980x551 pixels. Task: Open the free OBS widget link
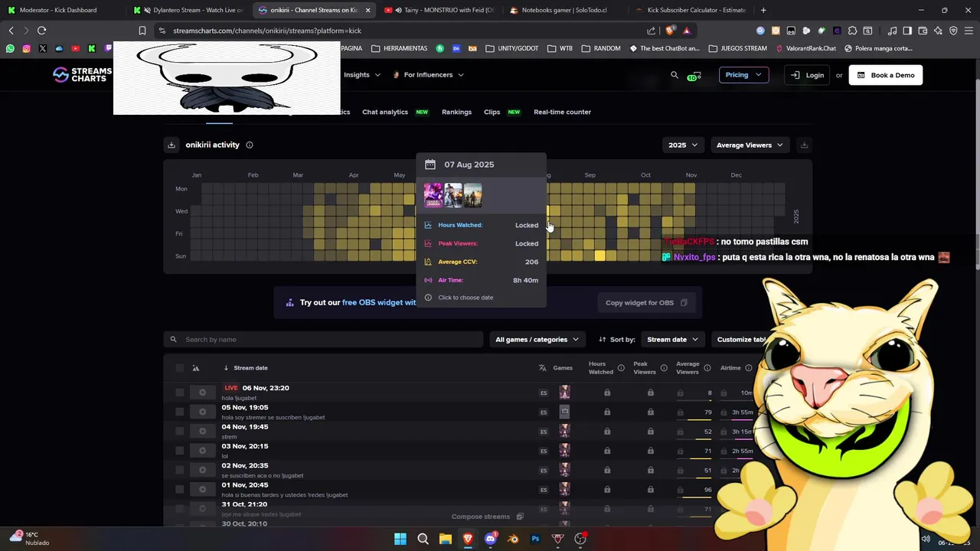tap(379, 302)
